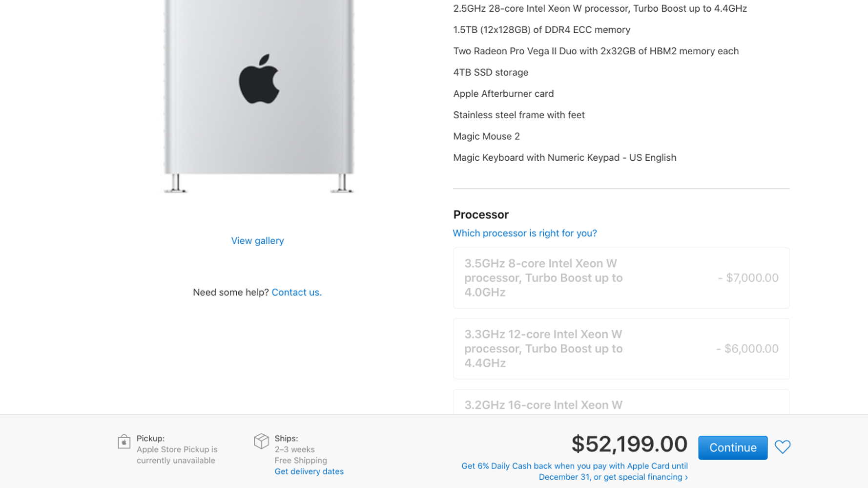Open the View gallery link
The width and height of the screenshot is (868, 488).
tap(257, 241)
